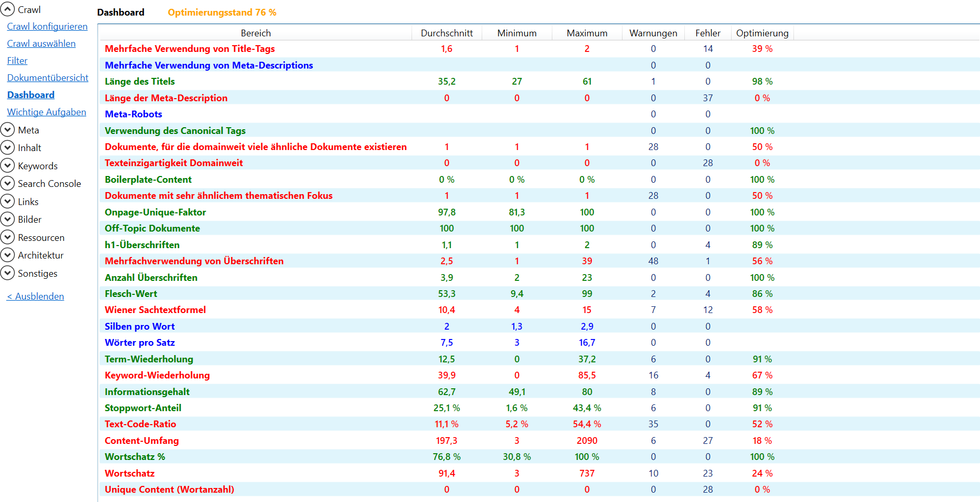The height and width of the screenshot is (502, 980).
Task: Click Search Console chevron icon
Action: [x=7, y=183]
